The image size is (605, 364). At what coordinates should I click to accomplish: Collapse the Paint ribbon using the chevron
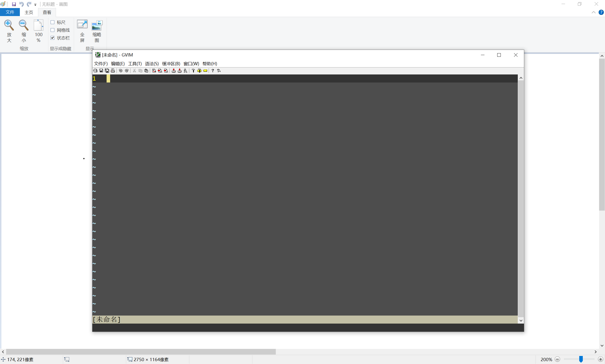click(x=593, y=12)
